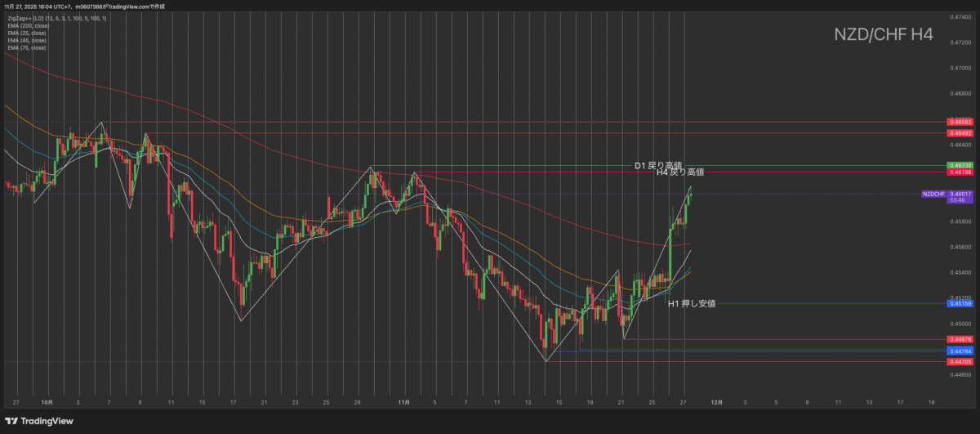Click the 0.44705 red price label
Image resolution: width=980 pixels, height=434 pixels.
point(959,361)
